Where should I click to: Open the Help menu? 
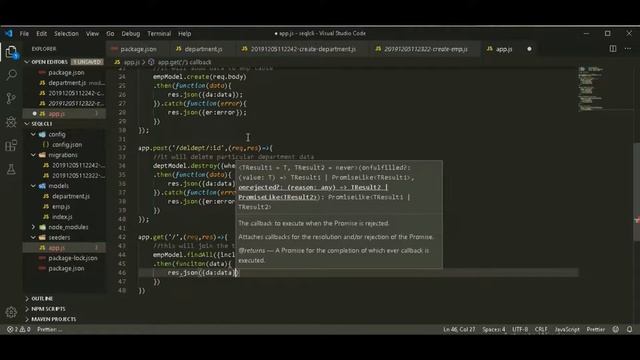184,33
